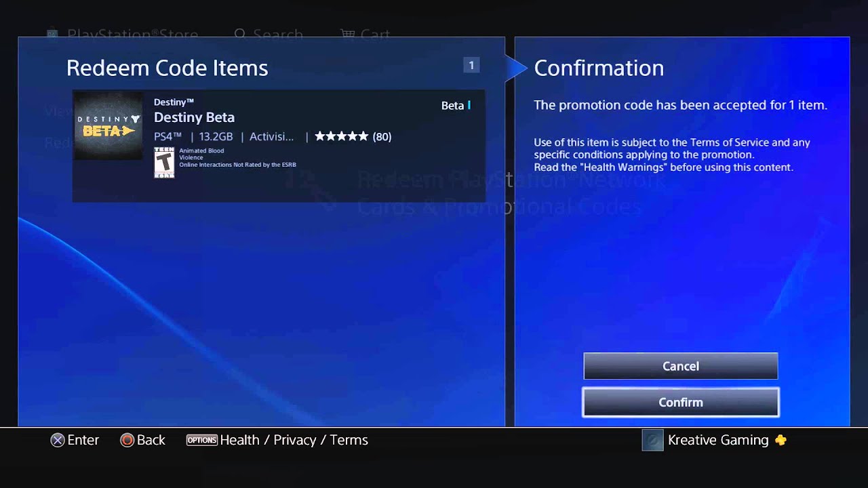The width and height of the screenshot is (868, 488).
Task: Click the (80) ratings count
Action: [x=382, y=136]
